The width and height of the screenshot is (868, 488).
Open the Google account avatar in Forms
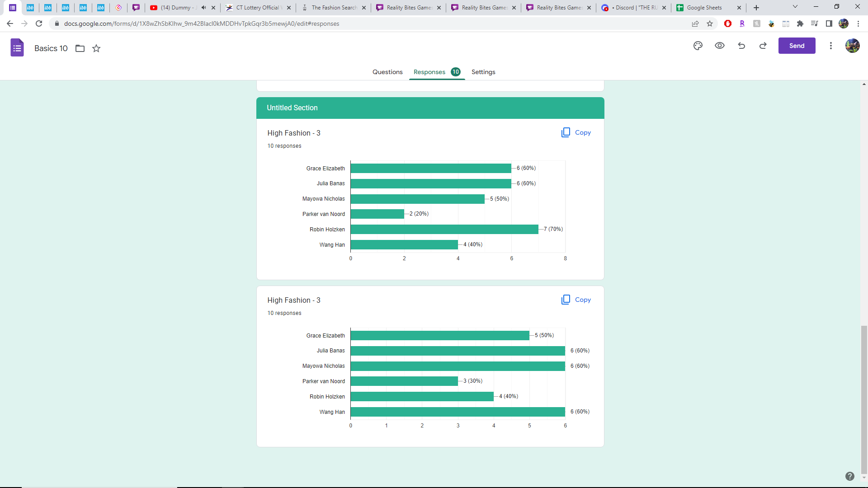click(853, 46)
